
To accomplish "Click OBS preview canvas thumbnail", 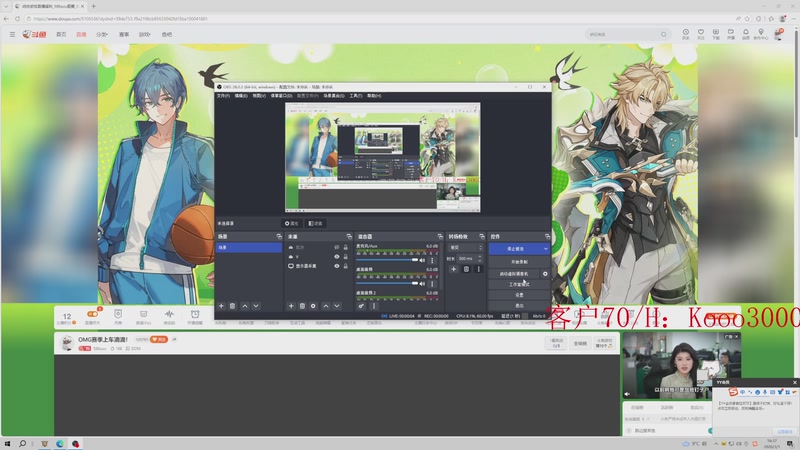I will point(383,157).
